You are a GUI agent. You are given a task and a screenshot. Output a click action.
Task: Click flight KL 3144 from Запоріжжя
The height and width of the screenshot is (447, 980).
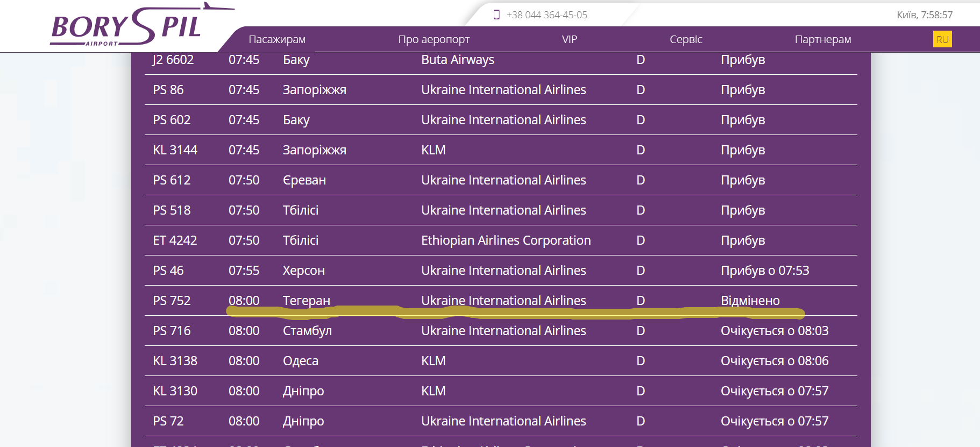tap(175, 150)
